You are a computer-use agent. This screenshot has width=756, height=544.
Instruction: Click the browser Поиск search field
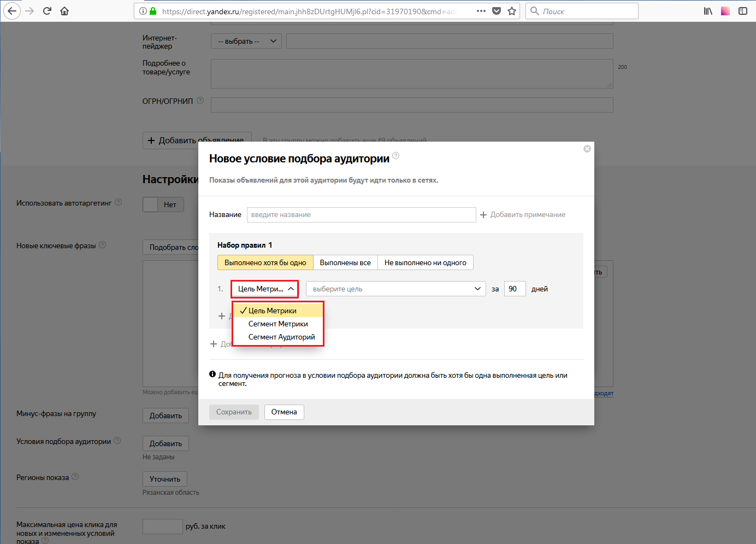coord(582,11)
